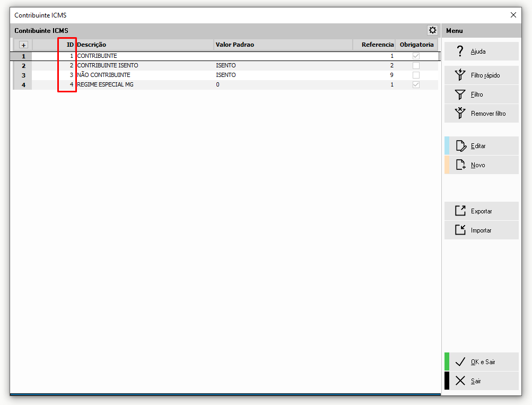Click the Editar pencil page icon
The image size is (532, 405).
pos(460,146)
